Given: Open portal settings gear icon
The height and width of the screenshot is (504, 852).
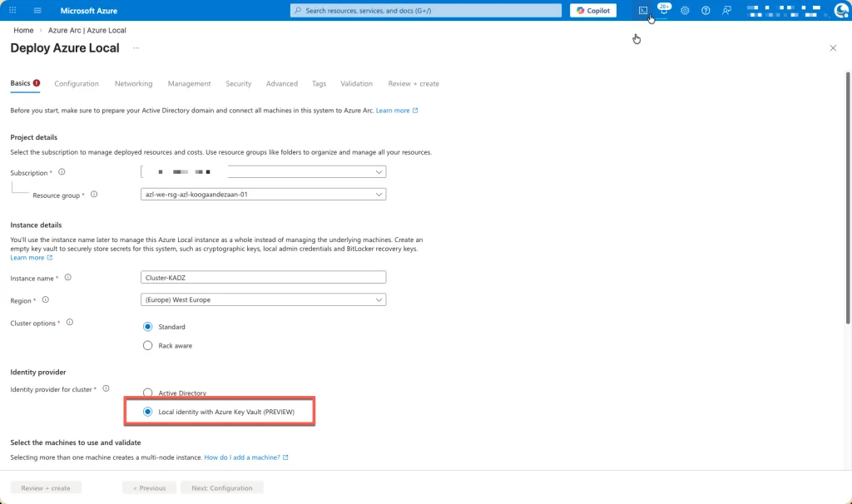Looking at the screenshot, I should coord(685,11).
